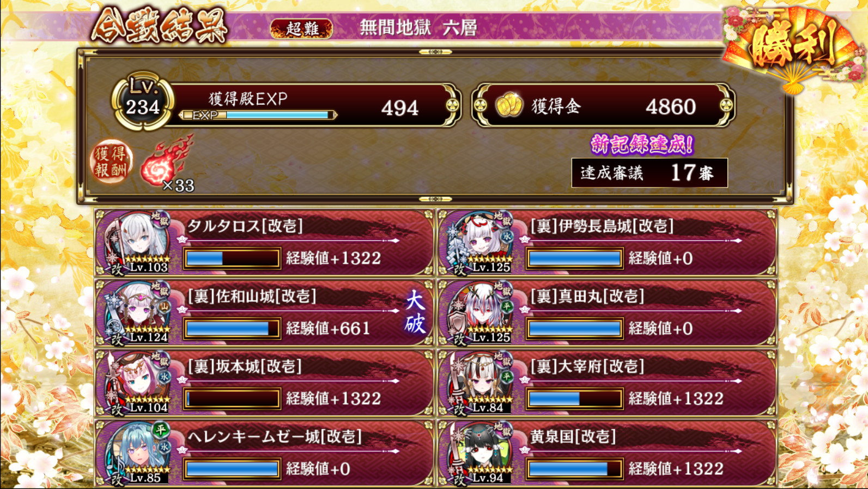Screen dimensions: 868x489
Task: Click the flame reward icon ×33
Action: (167, 163)
